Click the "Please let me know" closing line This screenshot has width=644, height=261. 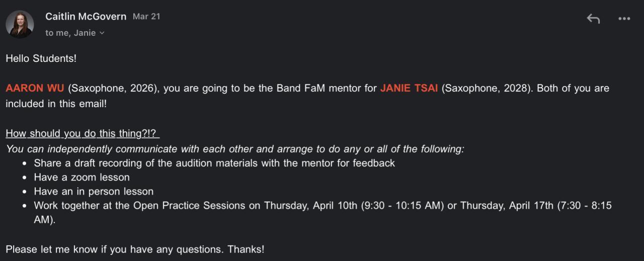(x=134, y=249)
